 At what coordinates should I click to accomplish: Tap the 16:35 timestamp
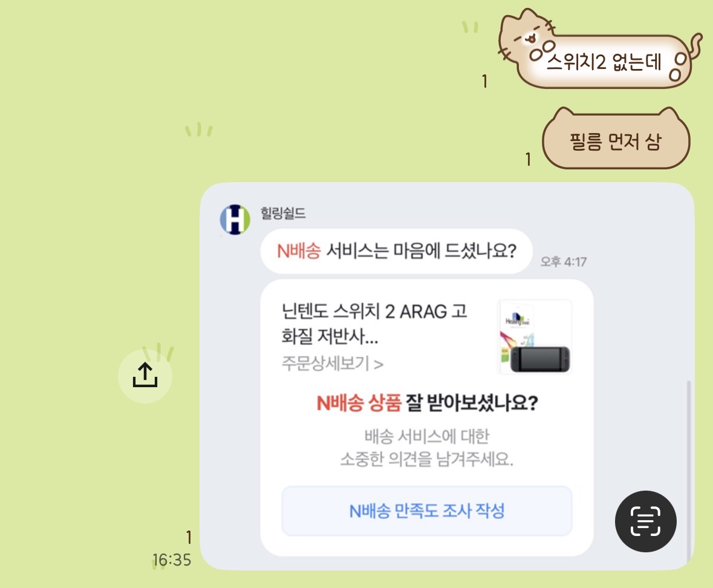[x=171, y=560]
